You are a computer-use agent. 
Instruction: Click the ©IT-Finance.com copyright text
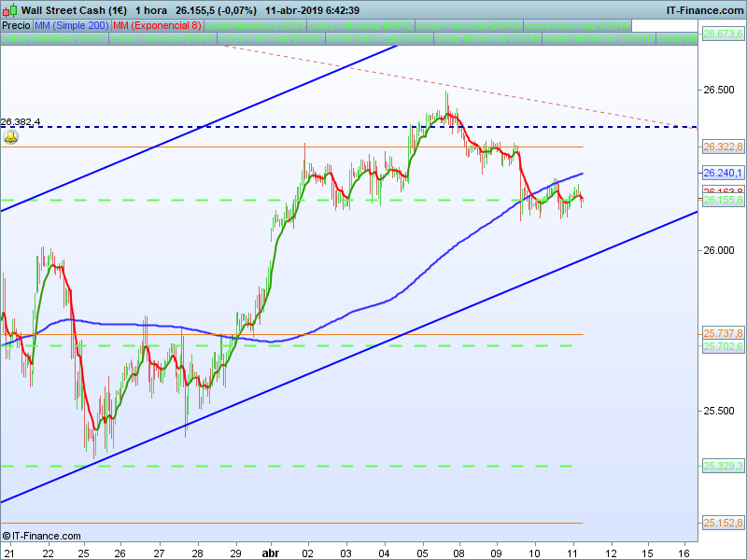point(41,536)
